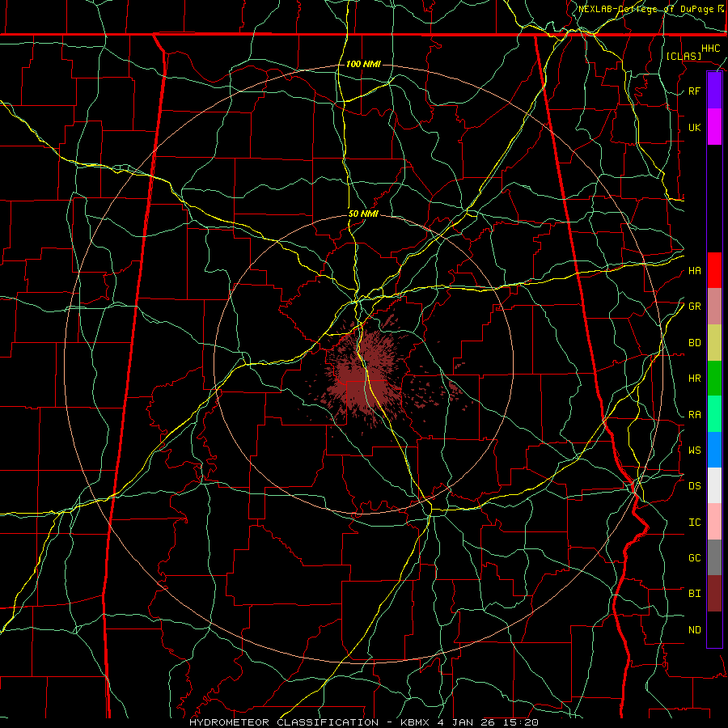Image resolution: width=728 pixels, height=728 pixels.
Task: Click the HYDROMETEOR CLASSIFICATION title text
Action: coord(284,722)
